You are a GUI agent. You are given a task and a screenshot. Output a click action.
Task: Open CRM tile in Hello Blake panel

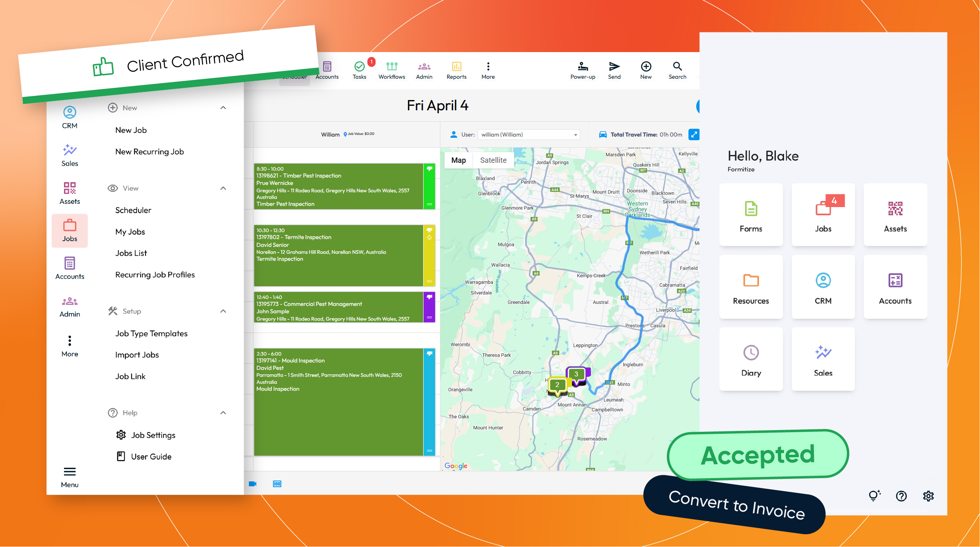823,287
